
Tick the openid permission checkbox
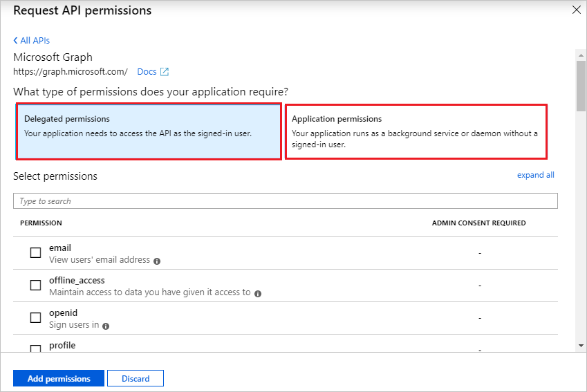[35, 318]
